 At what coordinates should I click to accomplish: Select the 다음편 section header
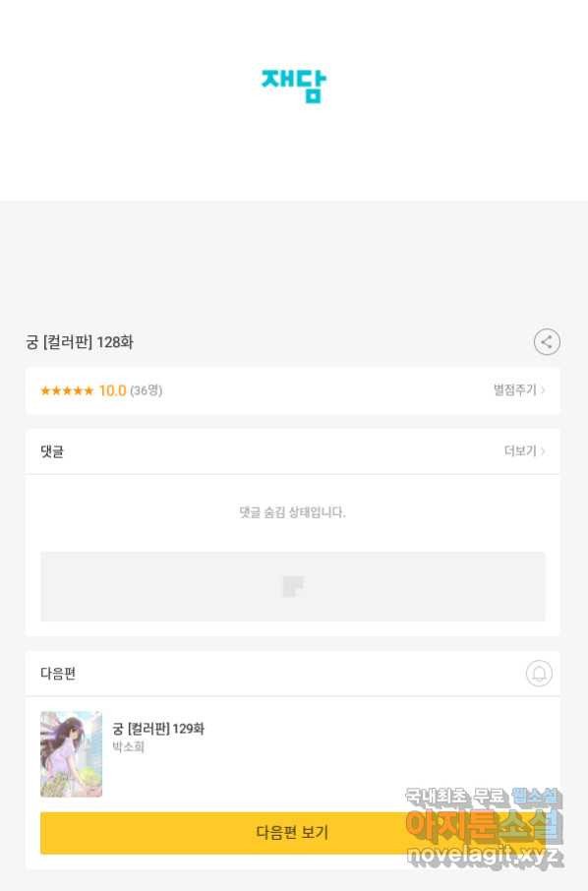(x=58, y=674)
